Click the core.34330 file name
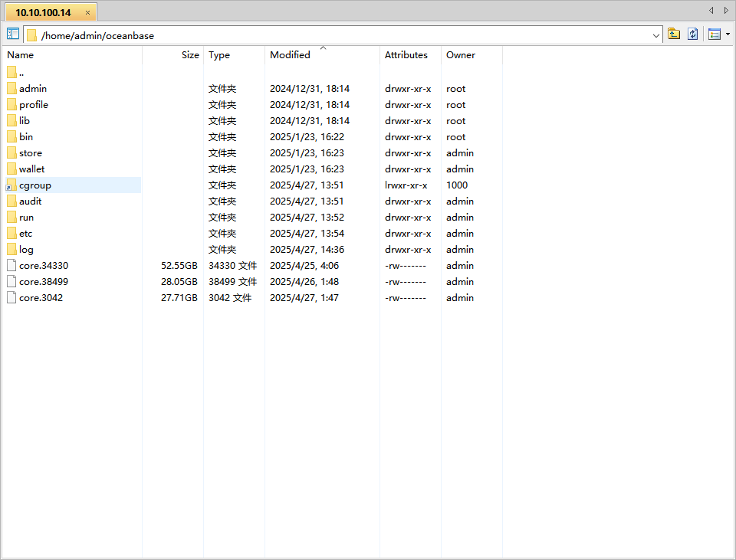 tap(44, 266)
